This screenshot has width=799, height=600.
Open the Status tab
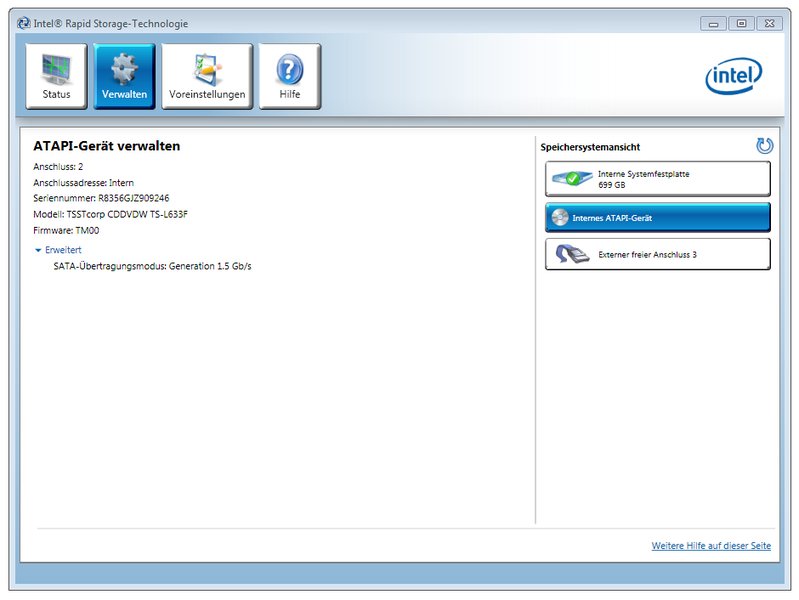[x=56, y=76]
